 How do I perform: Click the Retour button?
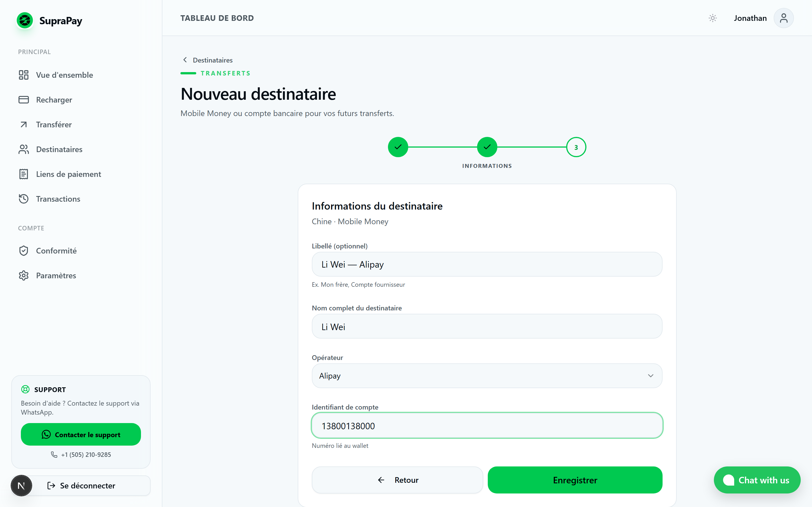click(397, 480)
